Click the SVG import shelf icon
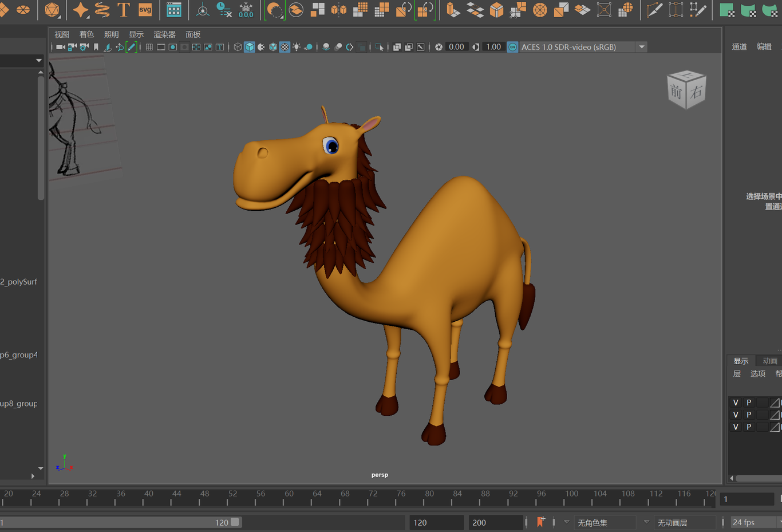Viewport: 782px width, 532px height. pos(145,10)
